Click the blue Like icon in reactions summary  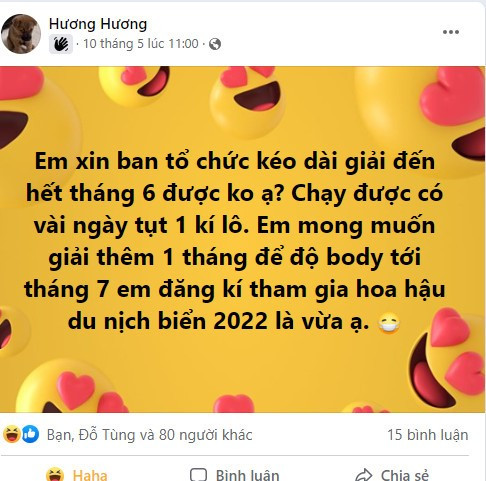click(x=30, y=434)
